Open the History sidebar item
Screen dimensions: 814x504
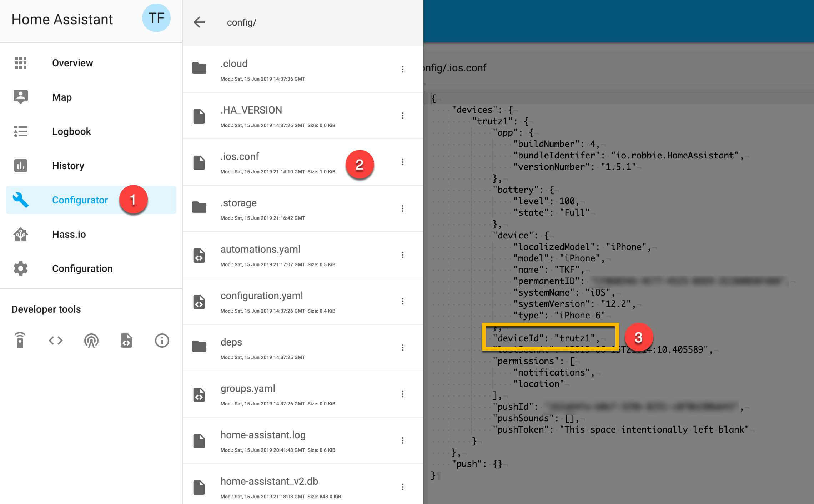68,166
